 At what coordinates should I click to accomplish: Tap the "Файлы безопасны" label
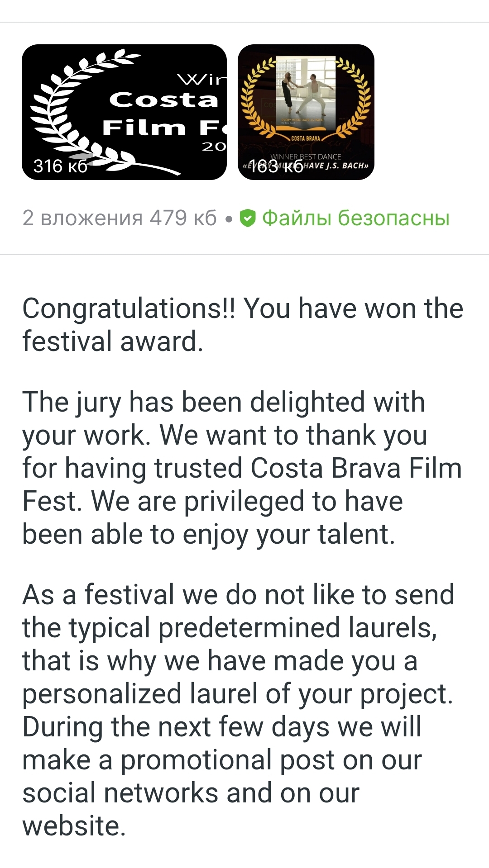click(356, 218)
